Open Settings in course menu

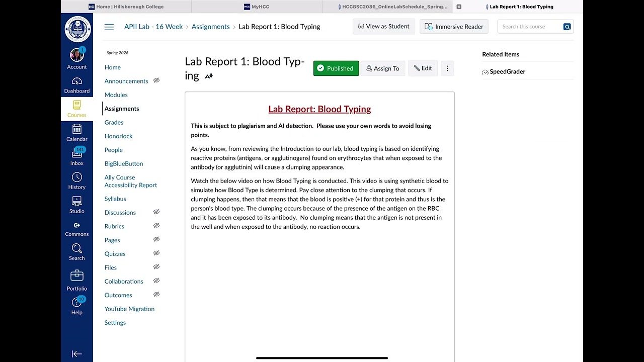pyautogui.click(x=115, y=323)
